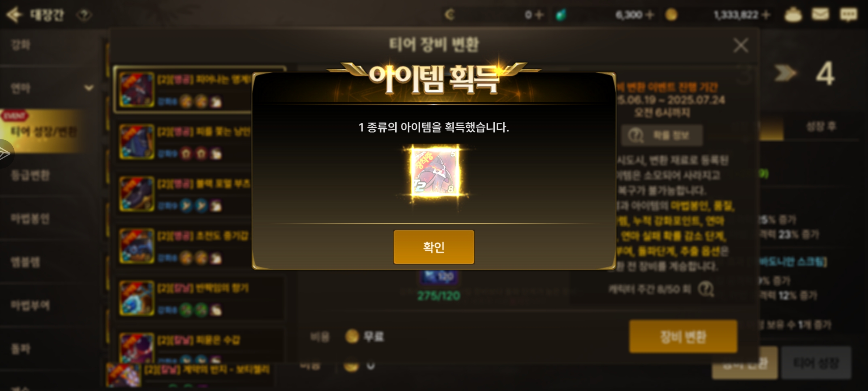
Task: Tap help icon next to 8/50 weekly count
Action: (x=706, y=289)
